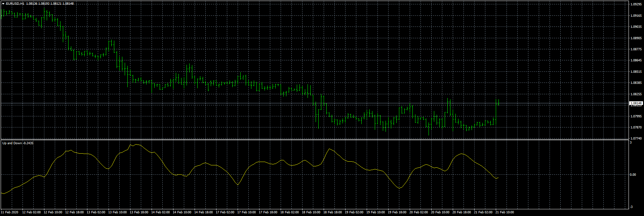Click price scale value 1.07870

pyautogui.click(x=636, y=127)
